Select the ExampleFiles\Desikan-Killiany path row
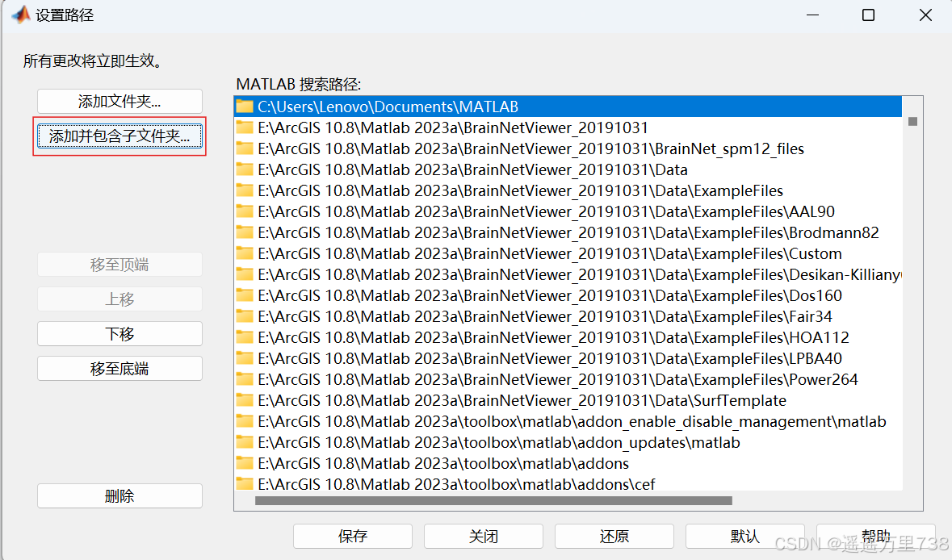Image resolution: width=952 pixels, height=560 pixels. tap(568, 274)
